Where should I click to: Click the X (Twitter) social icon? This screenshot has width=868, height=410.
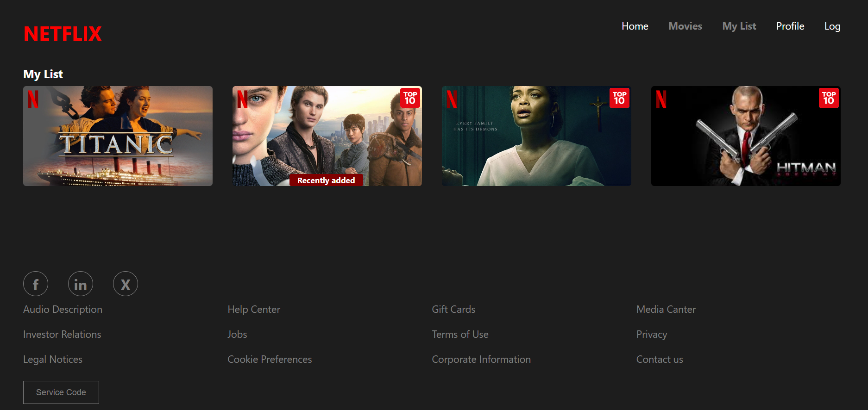[126, 284]
